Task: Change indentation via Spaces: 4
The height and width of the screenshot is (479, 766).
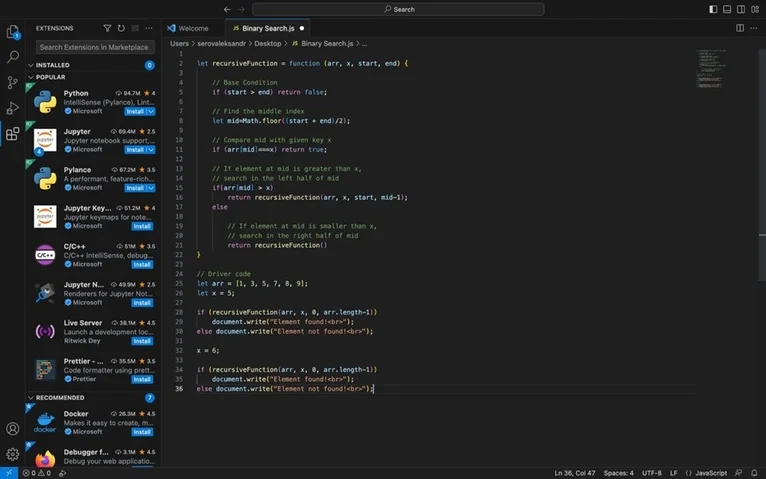Action: pos(618,473)
